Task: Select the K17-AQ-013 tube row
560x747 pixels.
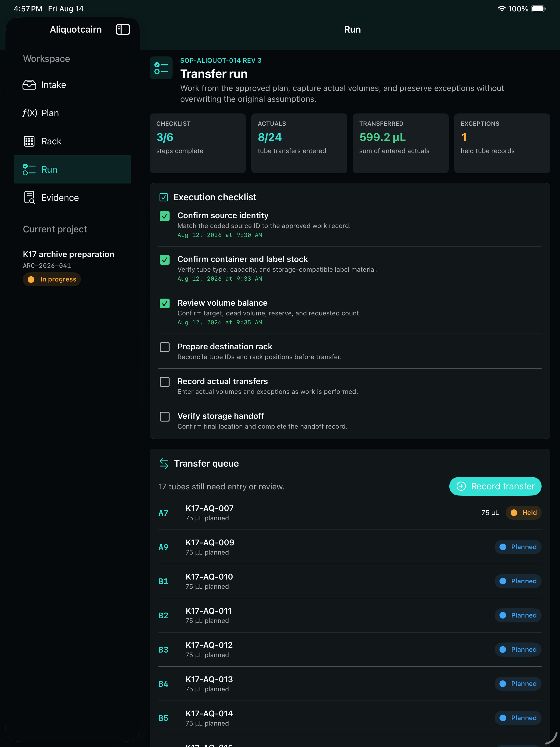Action: 350,683
